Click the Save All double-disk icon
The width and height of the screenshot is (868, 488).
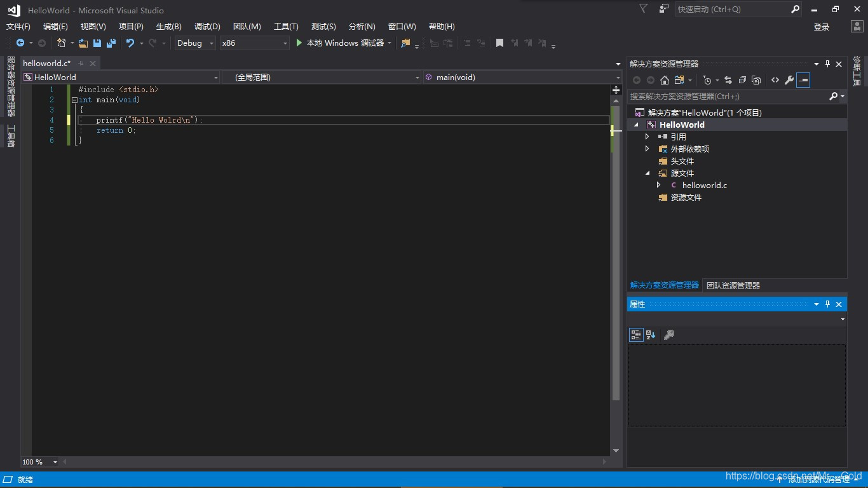pos(111,43)
